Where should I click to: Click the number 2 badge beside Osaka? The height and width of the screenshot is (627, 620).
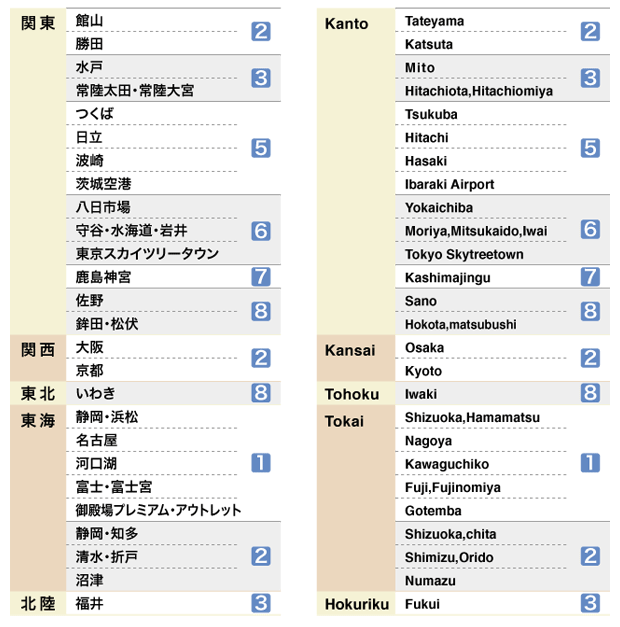click(x=590, y=358)
